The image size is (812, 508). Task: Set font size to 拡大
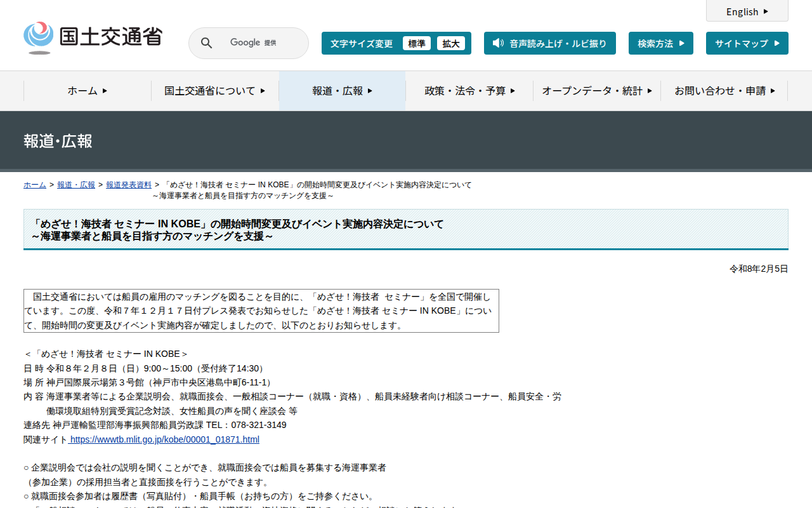tap(451, 43)
